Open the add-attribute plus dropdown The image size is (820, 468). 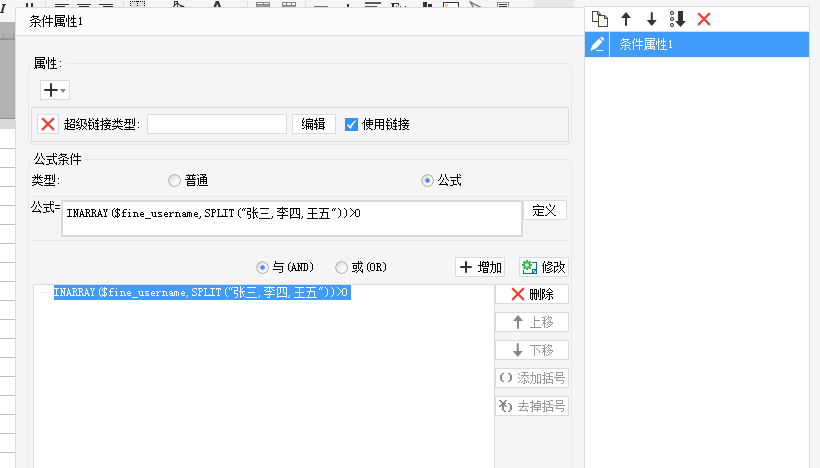[x=55, y=90]
